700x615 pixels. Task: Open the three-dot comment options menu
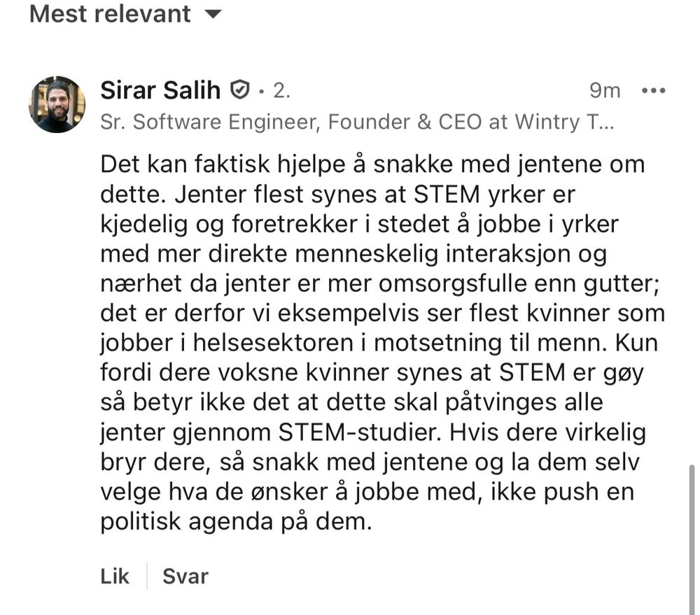coord(653,90)
